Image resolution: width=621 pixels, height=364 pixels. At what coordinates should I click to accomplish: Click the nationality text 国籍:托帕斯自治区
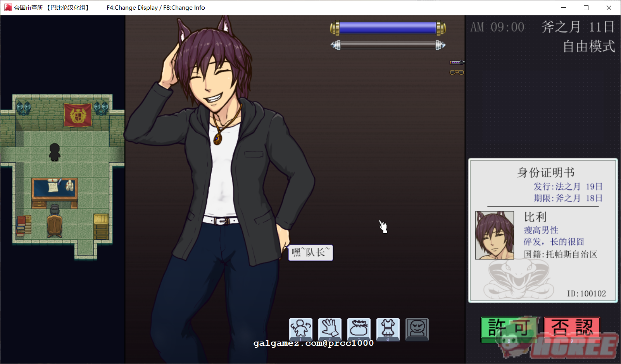point(561,254)
